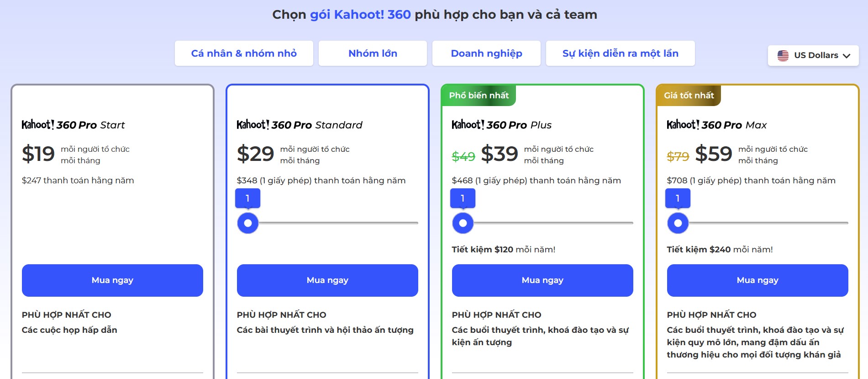Choose "Sự kiện diễn ra một lần" tab
The image size is (868, 379).
tap(620, 53)
